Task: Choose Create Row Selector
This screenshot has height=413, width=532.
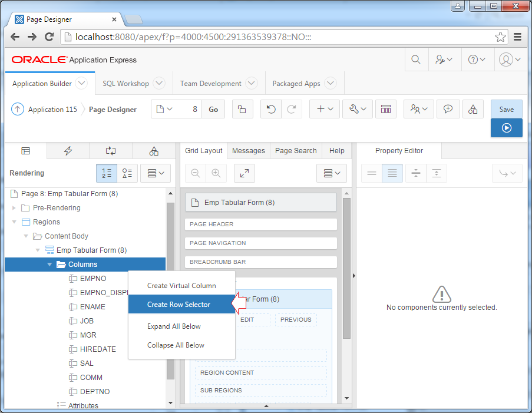Action: click(181, 305)
